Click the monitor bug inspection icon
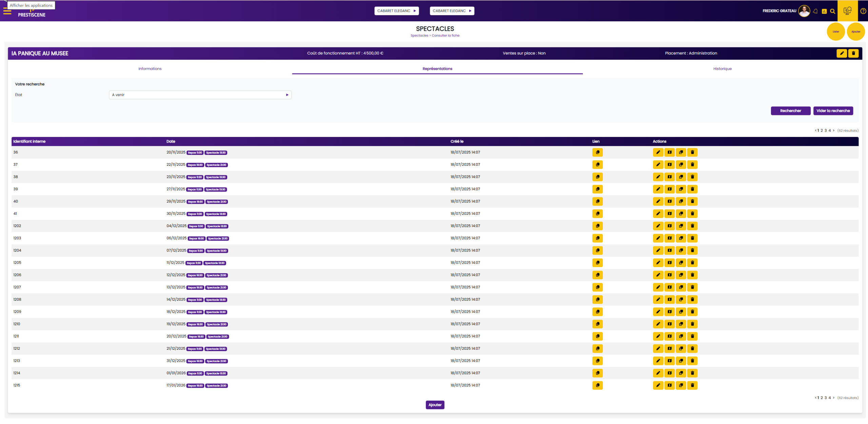868x424 pixels. click(847, 11)
